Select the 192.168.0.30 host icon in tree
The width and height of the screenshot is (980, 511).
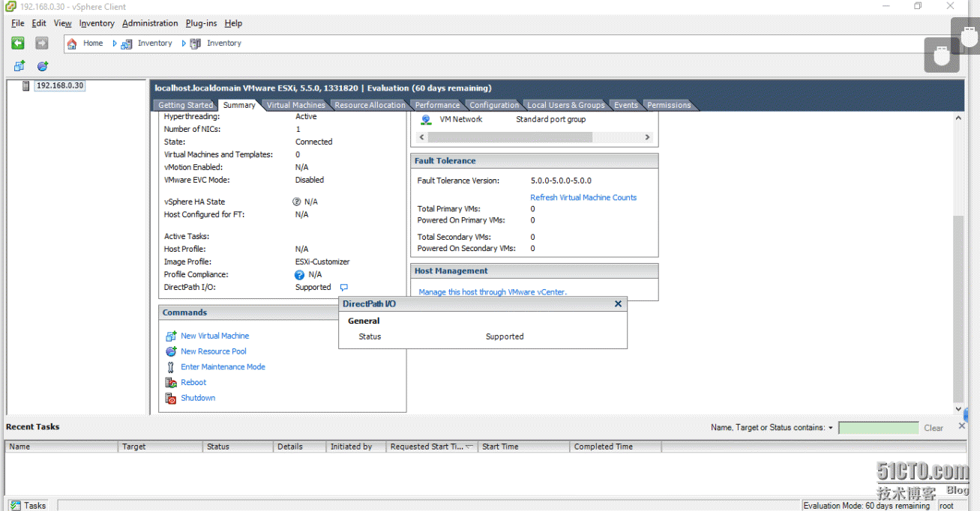[26, 85]
